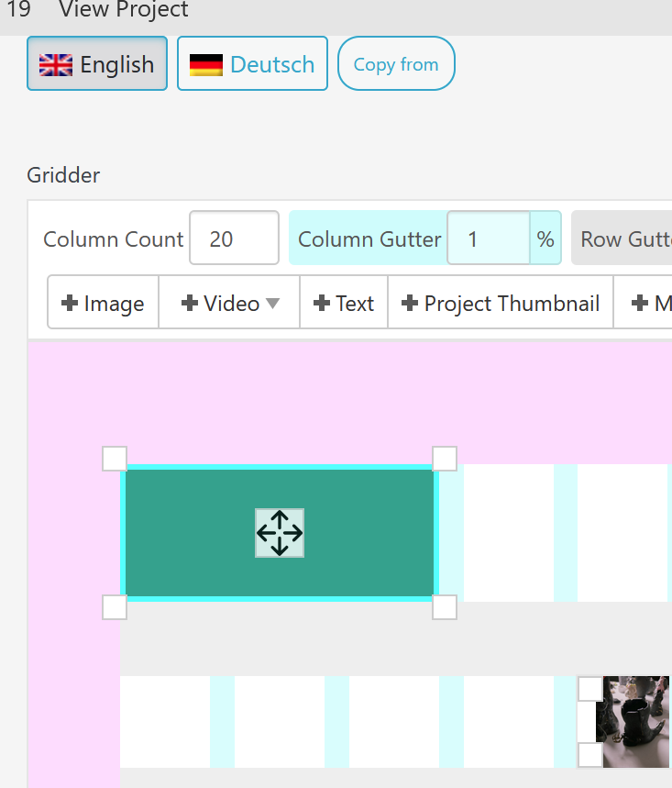Click the plus icon beside Video
The height and width of the screenshot is (788, 672).
[x=190, y=304]
